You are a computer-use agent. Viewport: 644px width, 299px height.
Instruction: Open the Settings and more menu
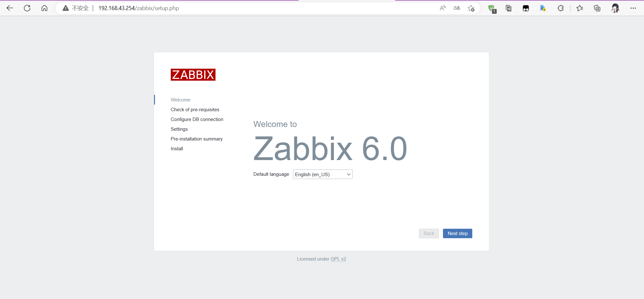click(633, 8)
